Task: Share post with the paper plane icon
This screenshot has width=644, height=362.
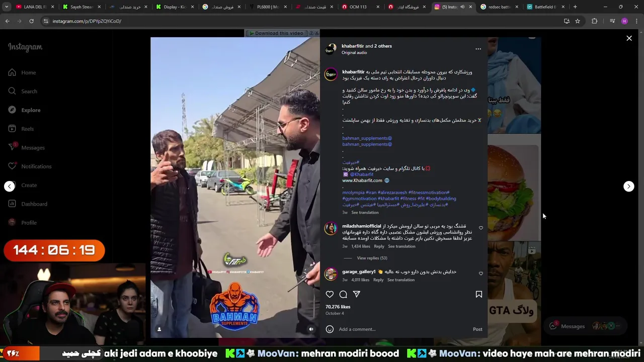Action: [x=357, y=294]
